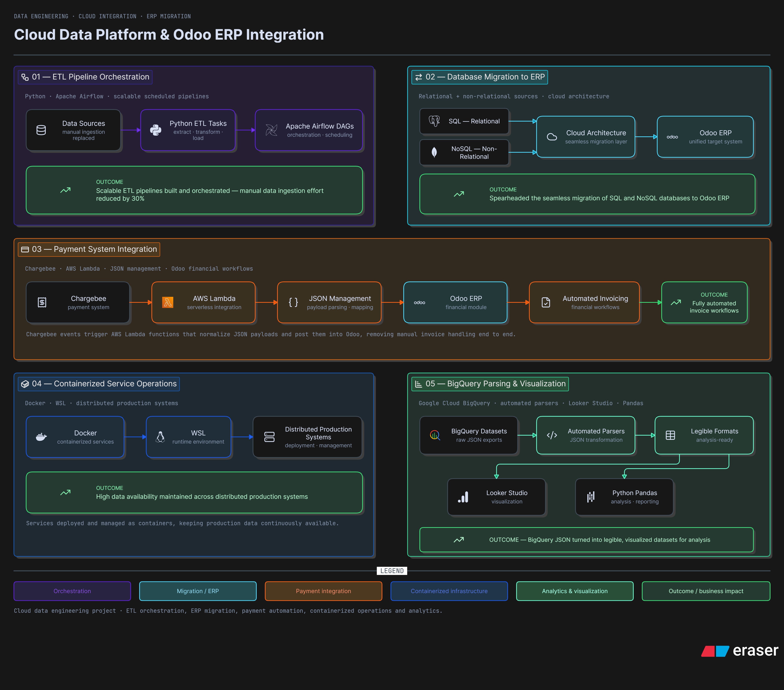The width and height of the screenshot is (784, 690).
Task: Click the database icon in Data Sources
Action: pyautogui.click(x=41, y=130)
